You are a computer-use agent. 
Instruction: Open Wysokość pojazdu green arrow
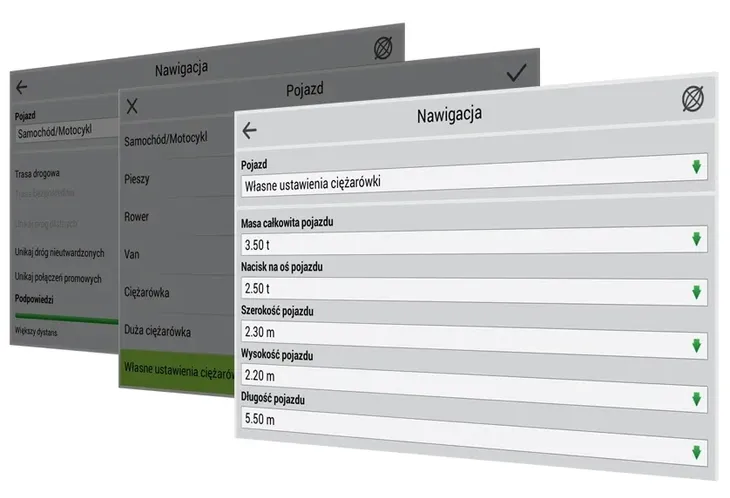pos(696,399)
